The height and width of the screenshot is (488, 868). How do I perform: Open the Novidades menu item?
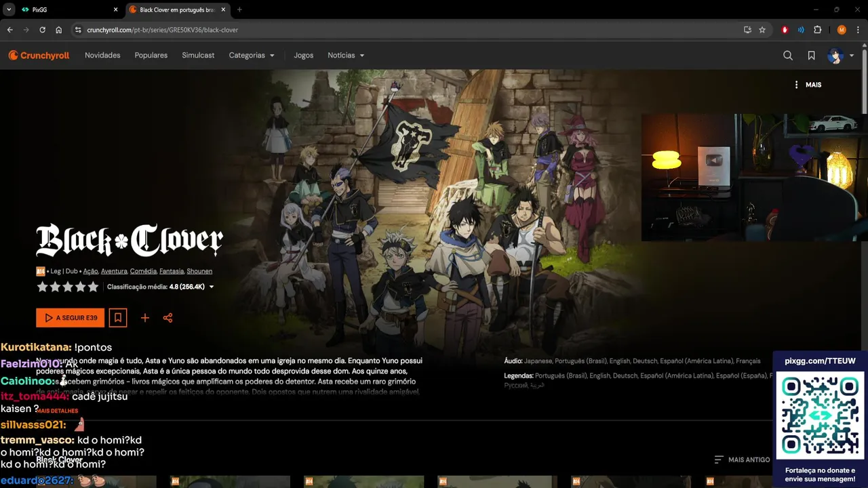102,56
